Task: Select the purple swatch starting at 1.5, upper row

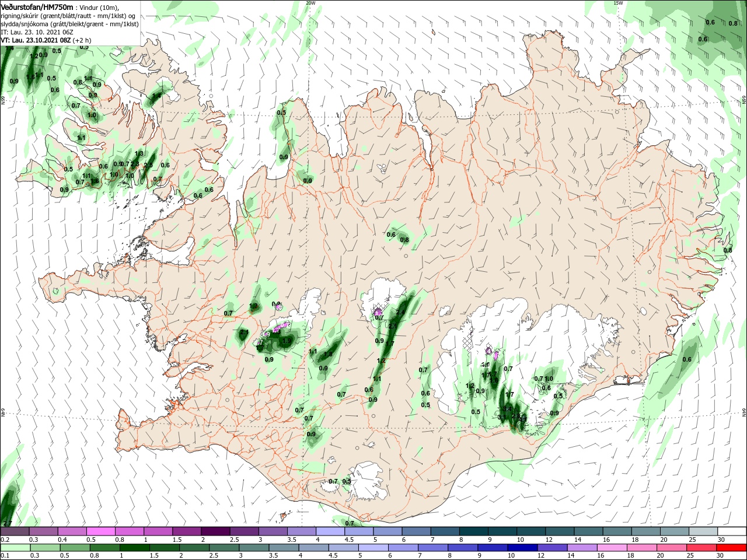Action: [186, 531]
